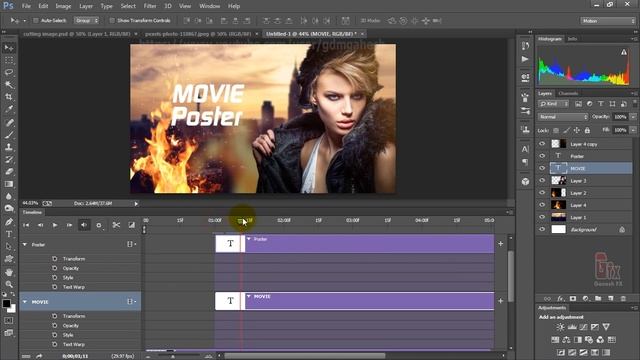The width and height of the screenshot is (640, 360).
Task: Select the Clone Stamp tool
Action: [x=9, y=147]
